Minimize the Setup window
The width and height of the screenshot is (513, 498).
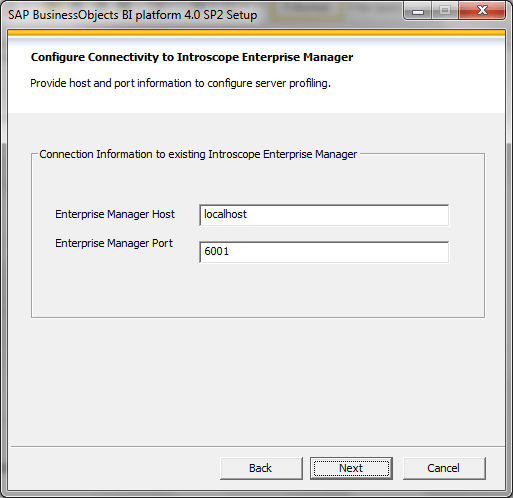click(x=417, y=11)
